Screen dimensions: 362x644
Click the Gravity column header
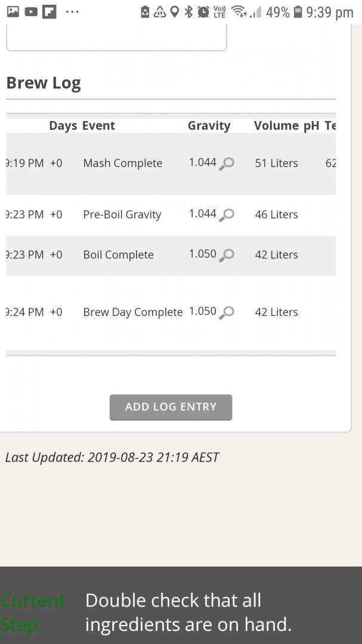(209, 126)
